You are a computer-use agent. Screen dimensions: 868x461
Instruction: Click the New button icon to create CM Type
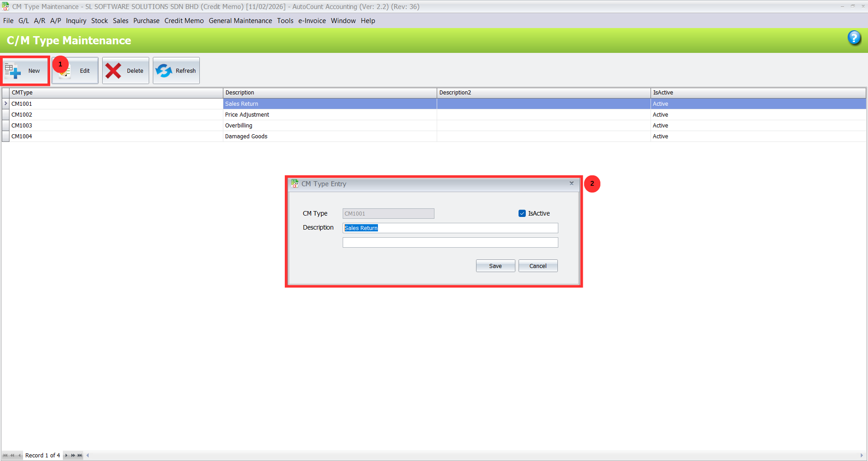12,71
